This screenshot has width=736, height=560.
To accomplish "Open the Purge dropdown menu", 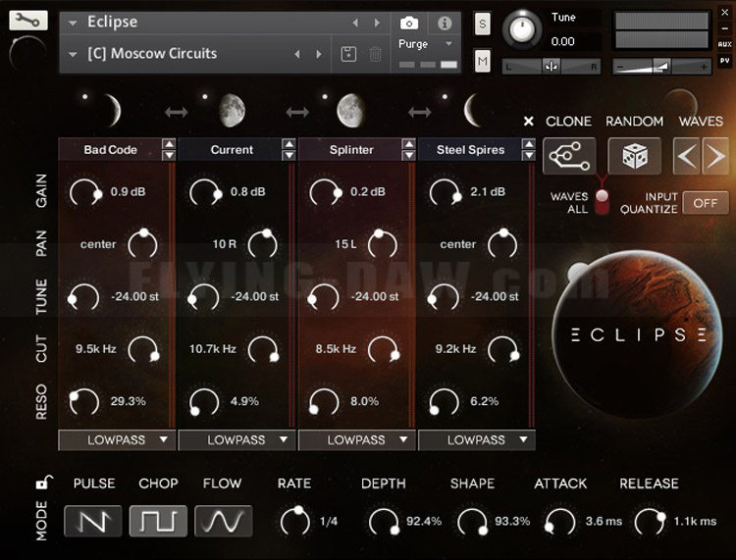I will 425,44.
